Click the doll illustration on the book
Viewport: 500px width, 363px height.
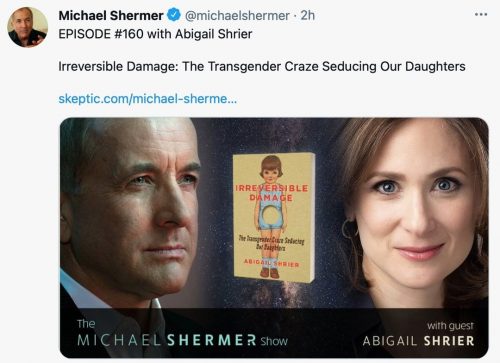coord(272,217)
